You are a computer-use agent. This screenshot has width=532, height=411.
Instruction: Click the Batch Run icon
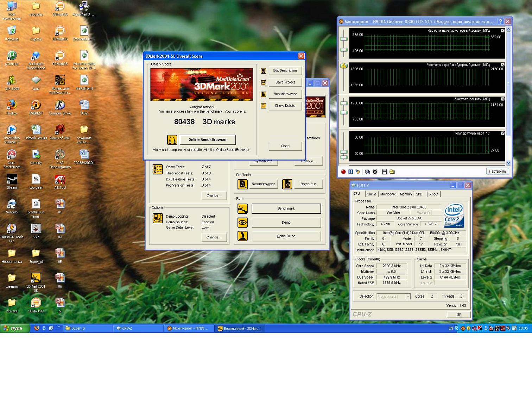pyautogui.click(x=287, y=184)
